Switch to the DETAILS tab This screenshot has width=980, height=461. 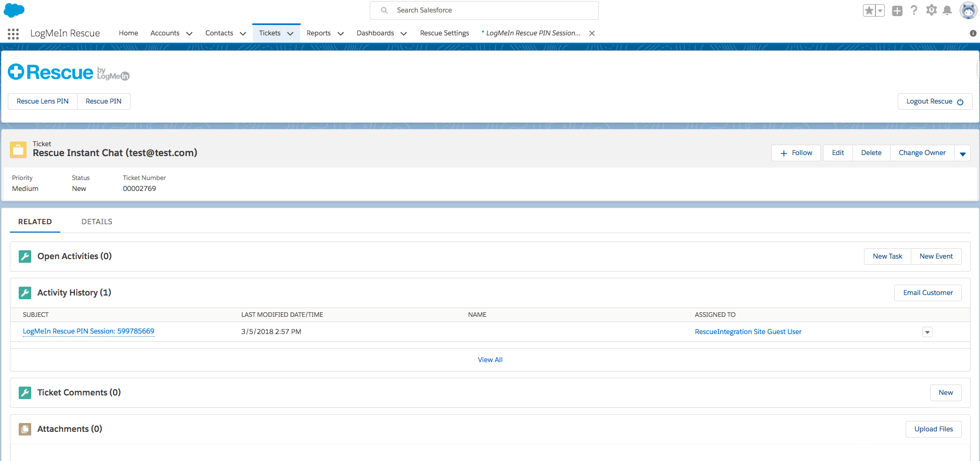97,222
